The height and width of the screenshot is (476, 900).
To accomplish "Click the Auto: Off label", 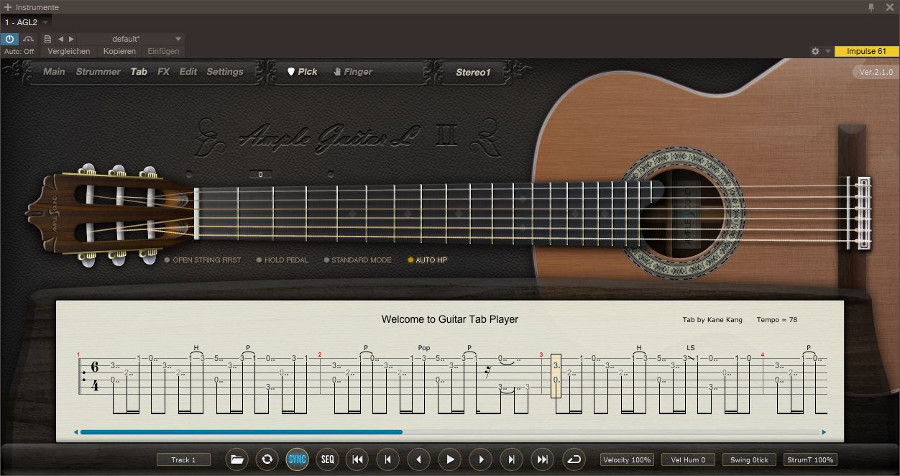I will pos(19,51).
